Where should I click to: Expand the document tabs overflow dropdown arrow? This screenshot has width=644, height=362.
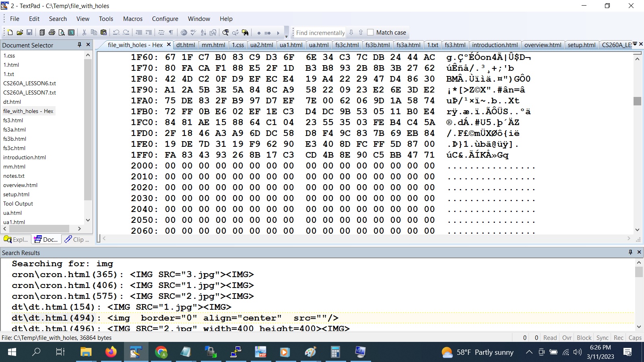(635, 44)
